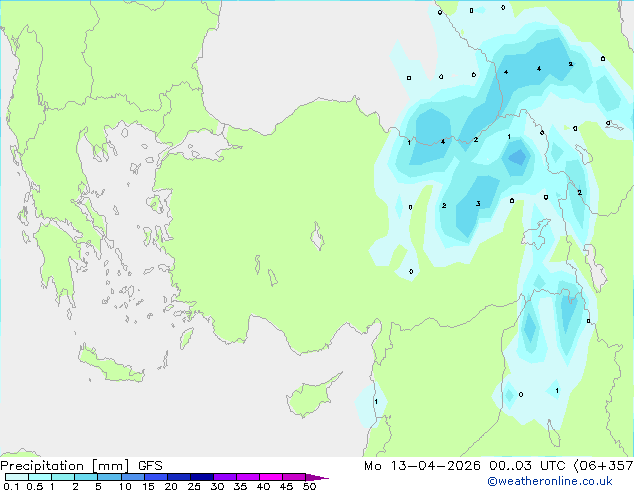This screenshot has width=634, height=490.
Task: Click the 1–2 mm legend color swatch
Action: pos(63,477)
